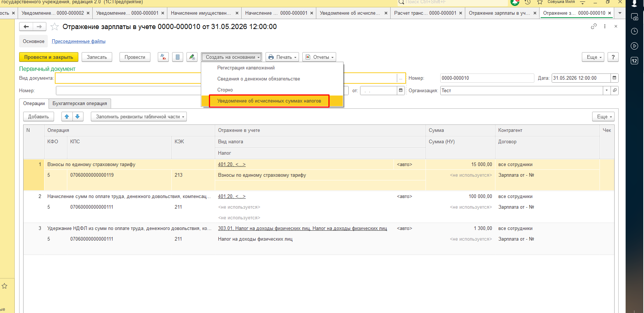Expand the Отчеты dropdown

(x=319, y=57)
